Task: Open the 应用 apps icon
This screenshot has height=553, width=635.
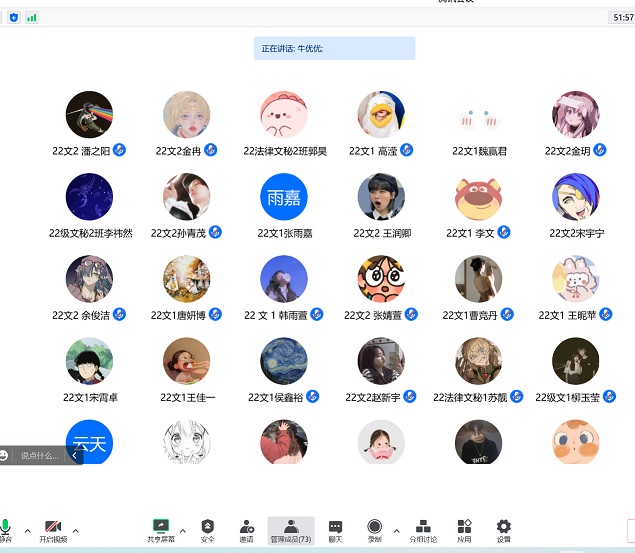Action: click(464, 529)
